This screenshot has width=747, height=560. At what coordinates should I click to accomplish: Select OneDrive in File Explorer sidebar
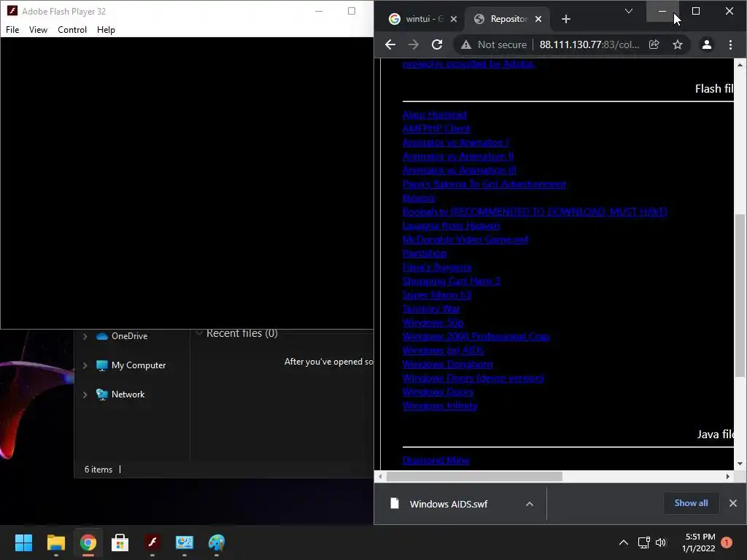coord(129,336)
